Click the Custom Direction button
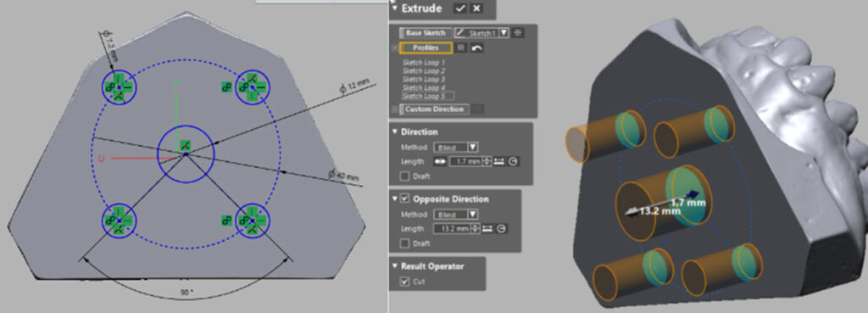The image size is (868, 313). [x=434, y=109]
